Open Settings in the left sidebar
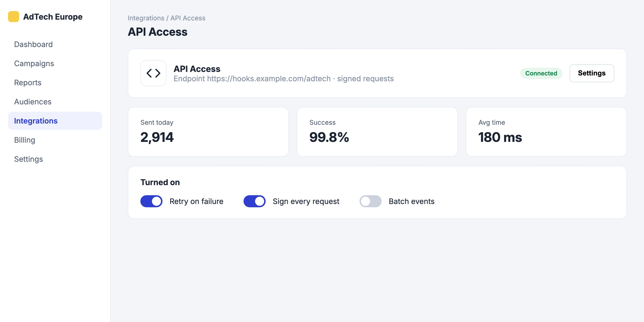This screenshot has width=644, height=322. tap(55, 159)
